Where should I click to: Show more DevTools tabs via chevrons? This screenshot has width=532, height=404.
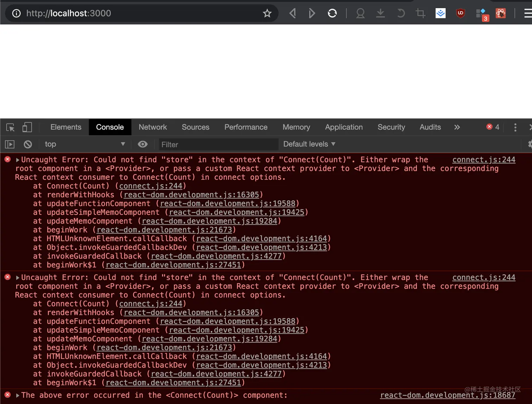pos(457,127)
